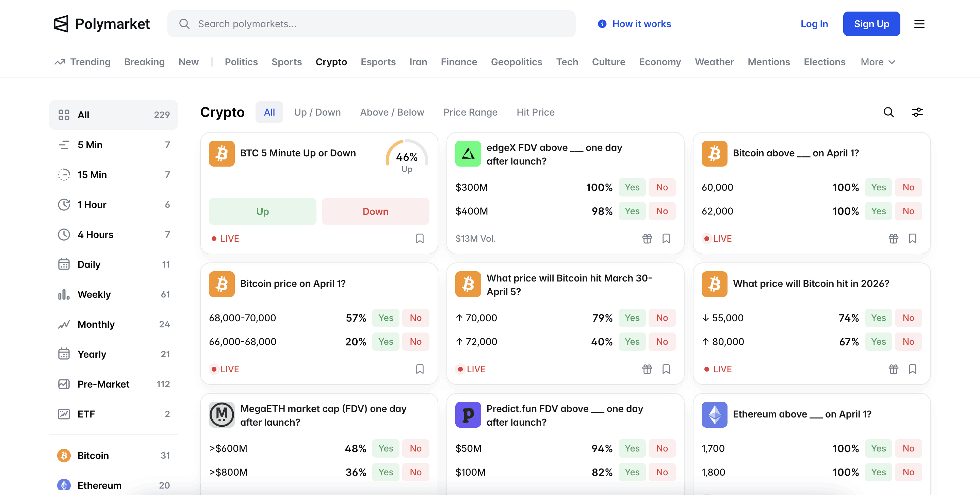
Task: Select Up on the BTC 5 Minute market
Action: pyautogui.click(x=262, y=211)
